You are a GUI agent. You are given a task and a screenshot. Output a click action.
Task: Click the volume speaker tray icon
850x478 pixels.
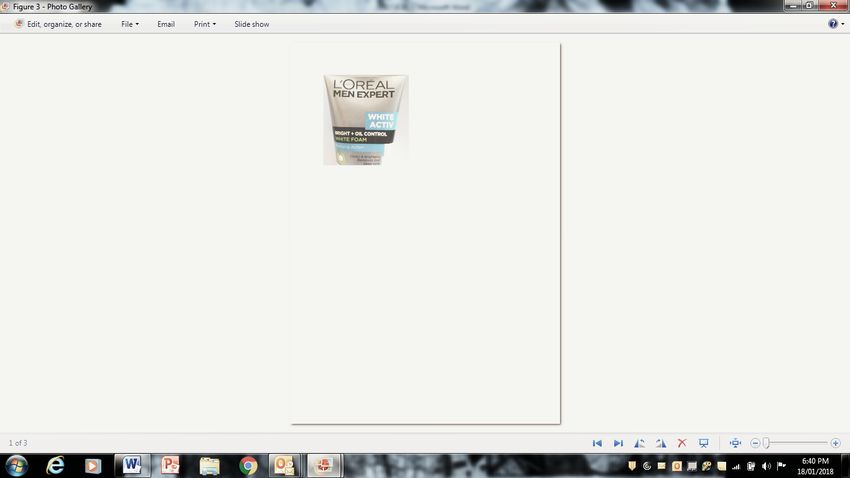pyautogui.click(x=766, y=466)
